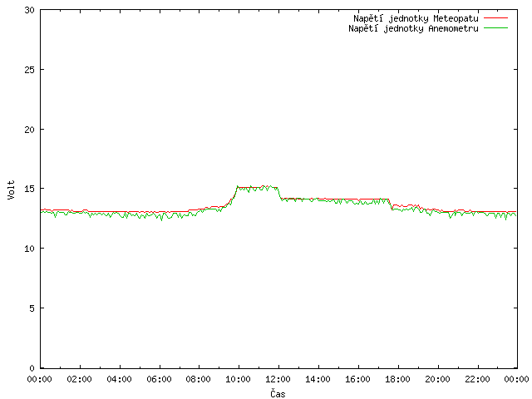Click the y-axis tick label 10
The width and height of the screenshot is (532, 399).
pyautogui.click(x=30, y=249)
